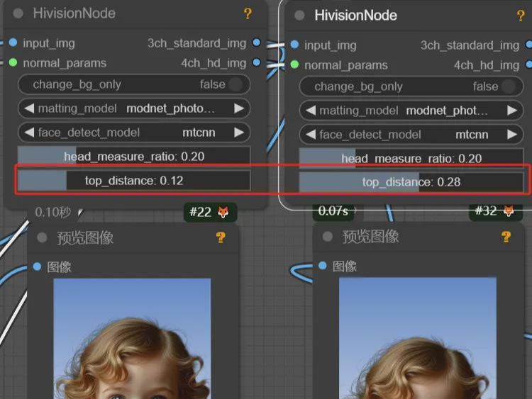Select next matting_model on left node
This screenshot has height=399, width=532.
point(239,108)
